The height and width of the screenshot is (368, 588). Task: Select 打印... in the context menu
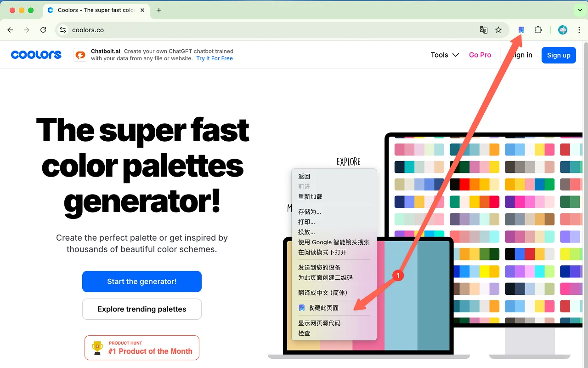[x=334, y=222]
